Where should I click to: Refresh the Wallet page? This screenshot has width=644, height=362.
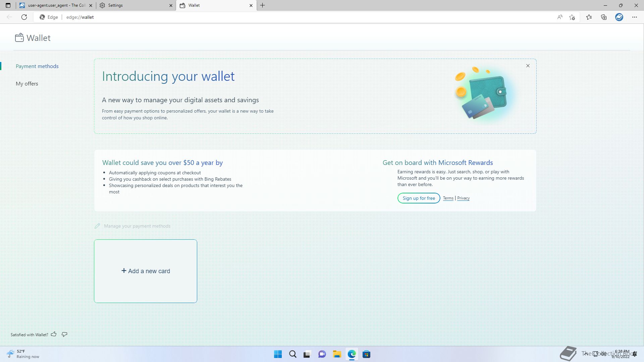pos(24,17)
